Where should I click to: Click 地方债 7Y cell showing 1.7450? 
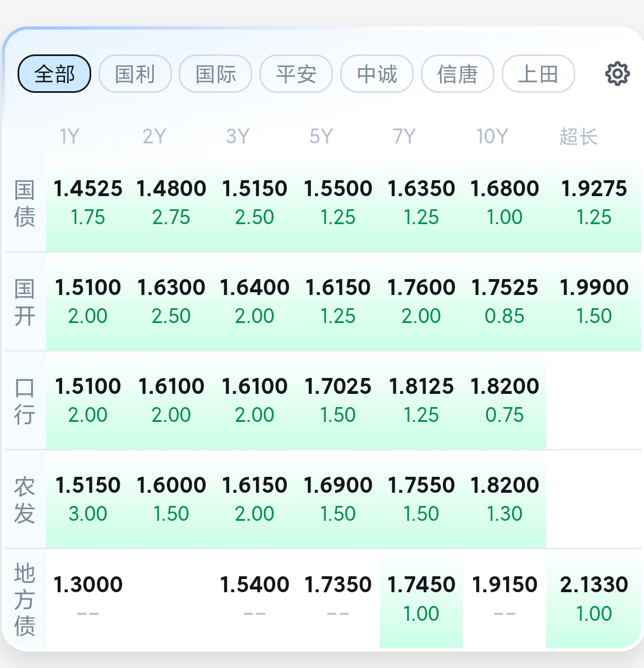[421, 598]
